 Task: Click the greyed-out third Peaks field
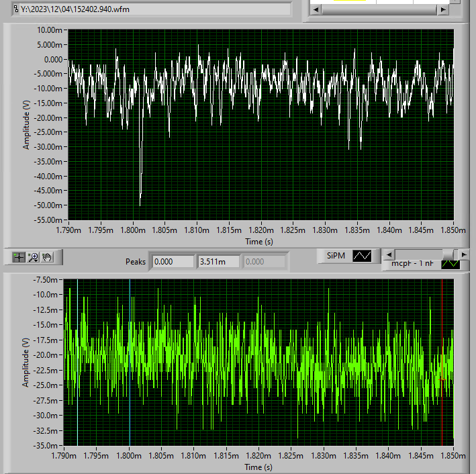point(263,261)
